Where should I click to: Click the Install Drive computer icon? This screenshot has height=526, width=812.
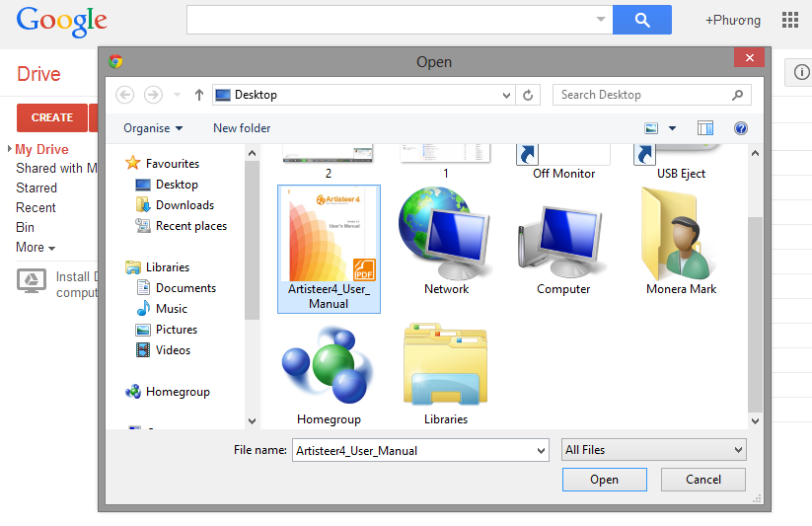tap(32, 281)
